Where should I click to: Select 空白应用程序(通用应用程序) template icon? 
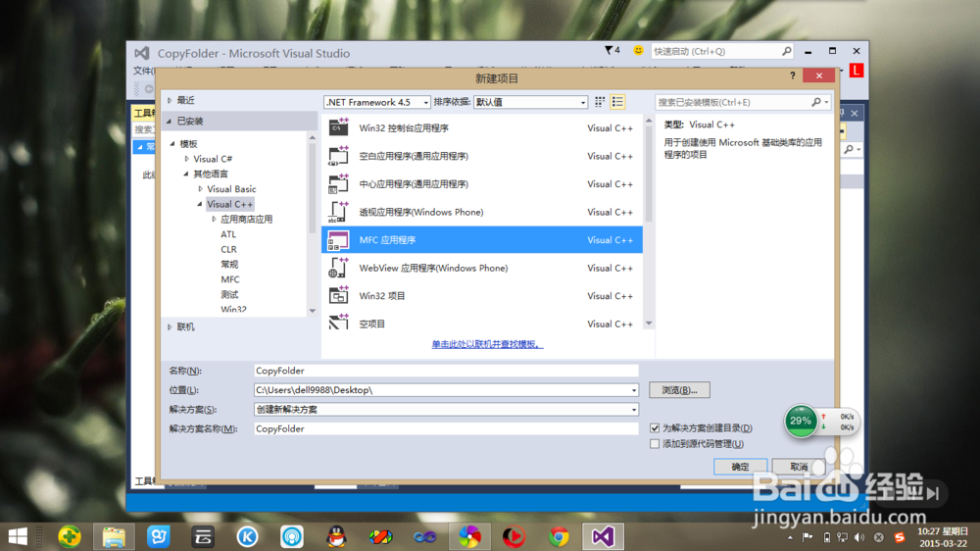(x=338, y=156)
